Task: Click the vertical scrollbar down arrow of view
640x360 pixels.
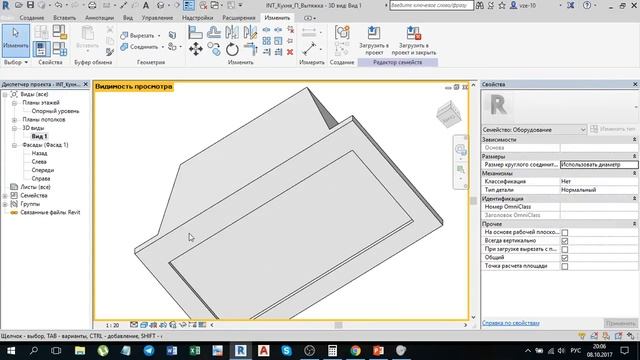Action: coord(473,317)
